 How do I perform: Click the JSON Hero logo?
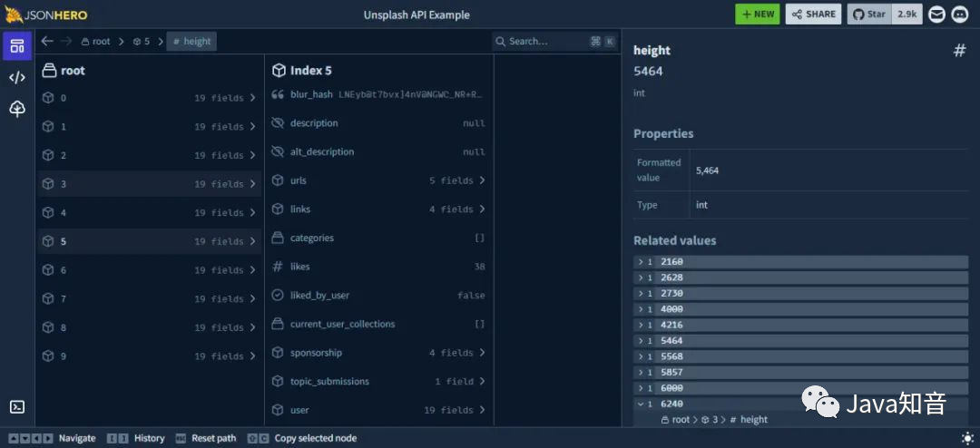pos(45,15)
